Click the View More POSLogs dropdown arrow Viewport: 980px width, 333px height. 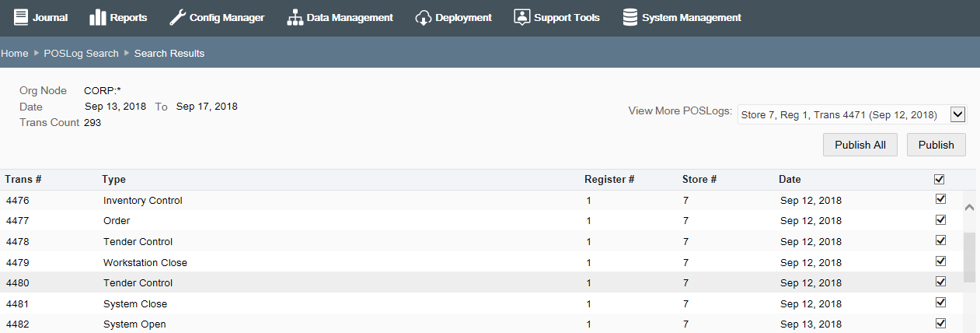point(957,114)
